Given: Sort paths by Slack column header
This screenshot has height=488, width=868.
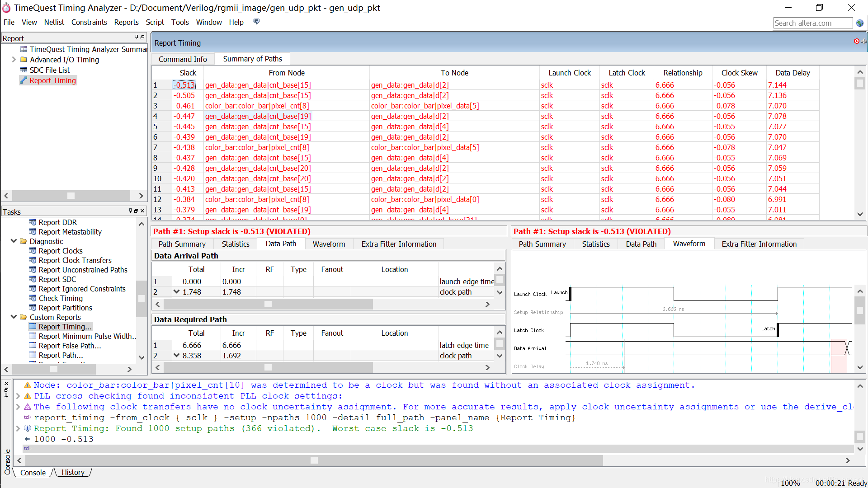Looking at the screenshot, I should coord(188,73).
